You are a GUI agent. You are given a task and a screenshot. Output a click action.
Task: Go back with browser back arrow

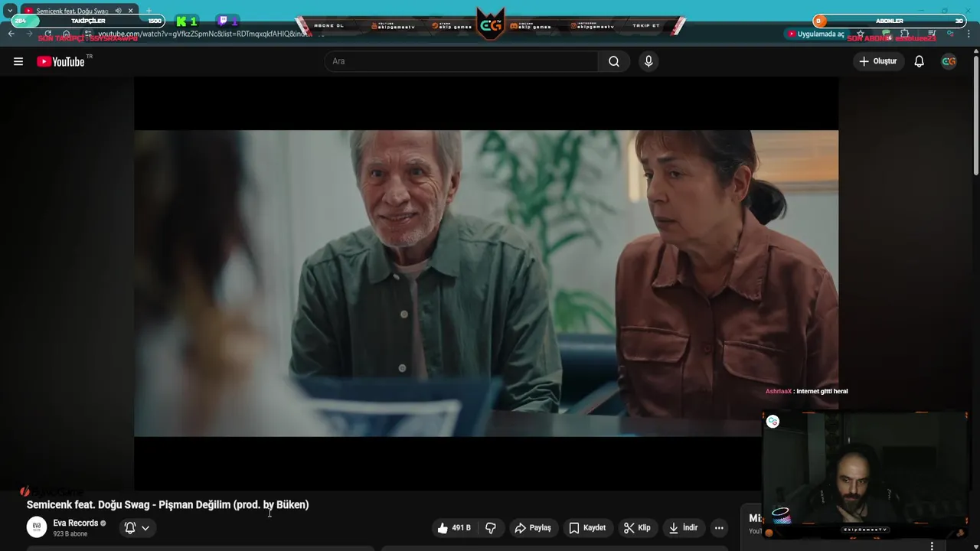pos(11,34)
